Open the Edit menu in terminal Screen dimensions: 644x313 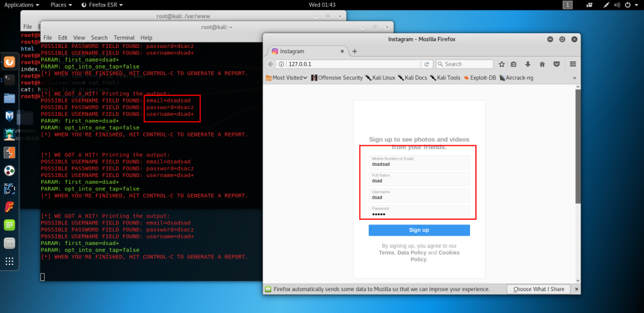[63, 37]
